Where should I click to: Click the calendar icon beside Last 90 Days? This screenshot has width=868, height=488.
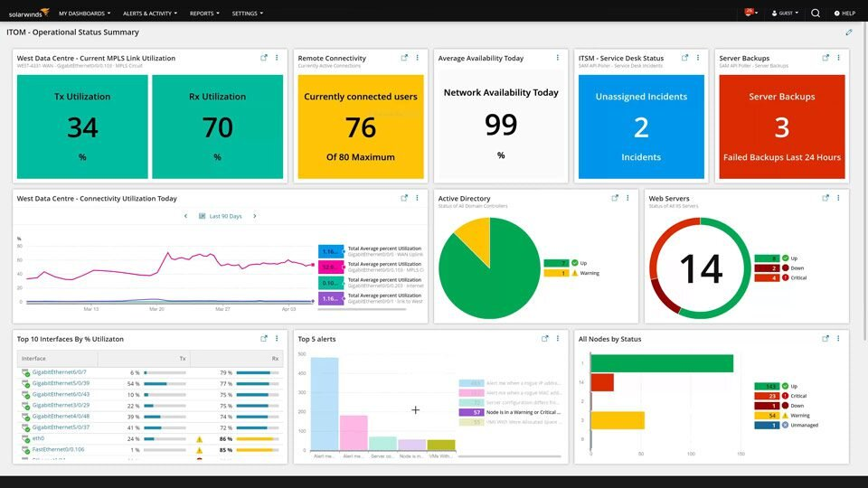tap(203, 216)
